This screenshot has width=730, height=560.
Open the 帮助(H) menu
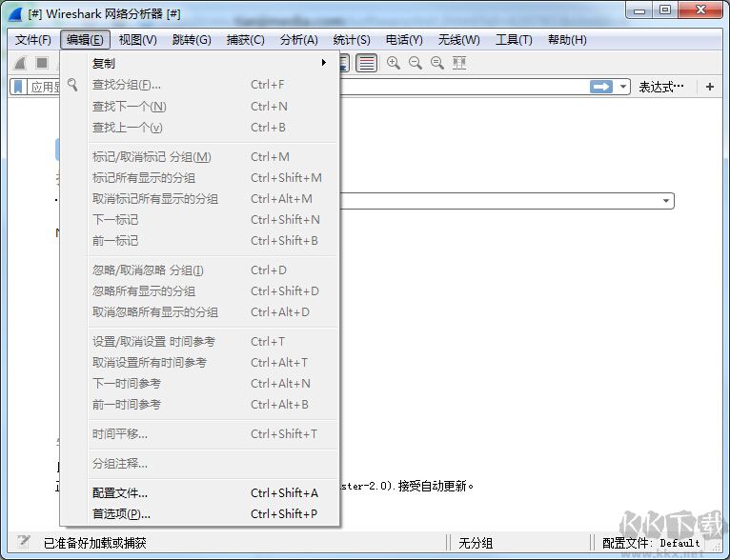(x=567, y=40)
